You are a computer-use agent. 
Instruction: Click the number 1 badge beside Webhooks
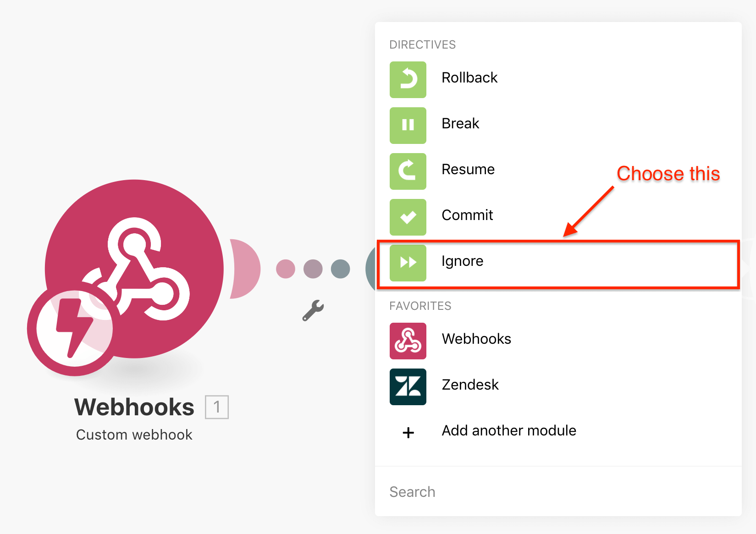pyautogui.click(x=217, y=407)
